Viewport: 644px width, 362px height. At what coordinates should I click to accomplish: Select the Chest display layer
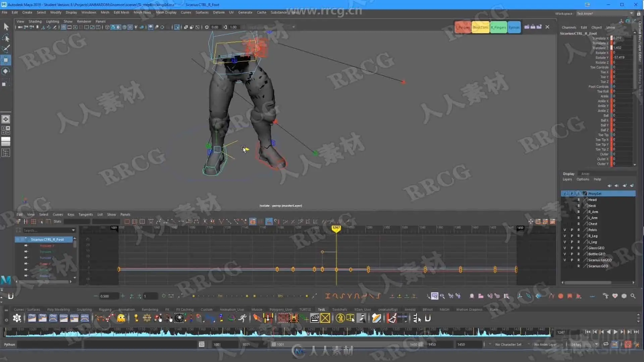[592, 224]
